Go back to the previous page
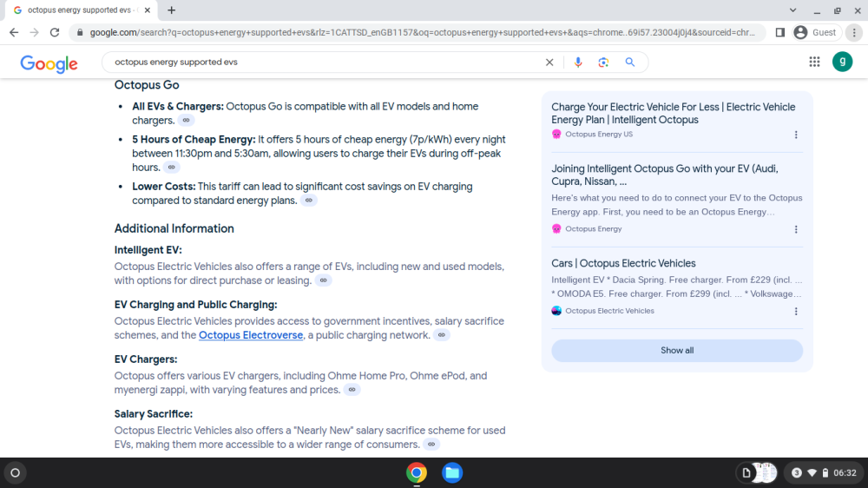The width and height of the screenshot is (868, 488). click(14, 33)
